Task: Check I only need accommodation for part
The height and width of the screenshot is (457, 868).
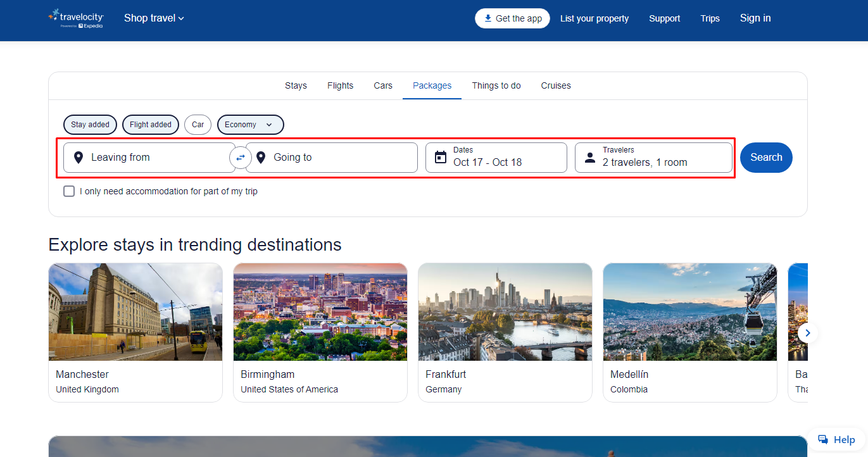Action: (69, 191)
